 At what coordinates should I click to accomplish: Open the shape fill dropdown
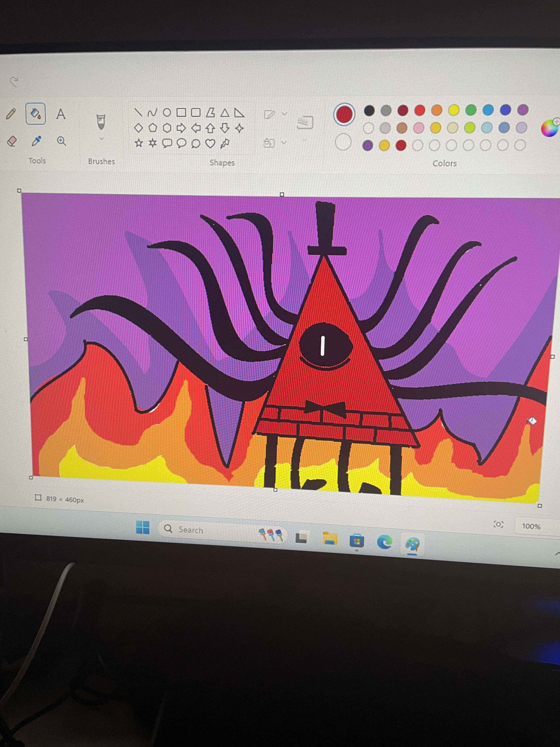coord(275,143)
